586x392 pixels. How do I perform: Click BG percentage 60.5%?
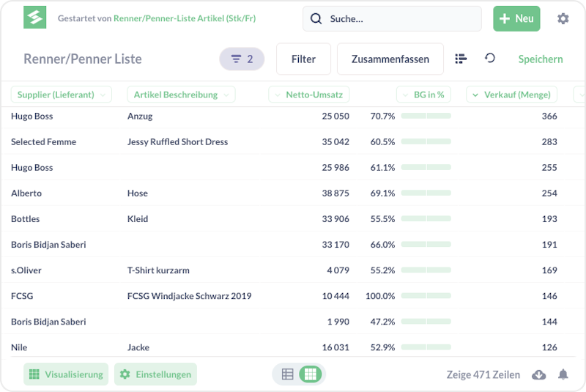click(382, 141)
